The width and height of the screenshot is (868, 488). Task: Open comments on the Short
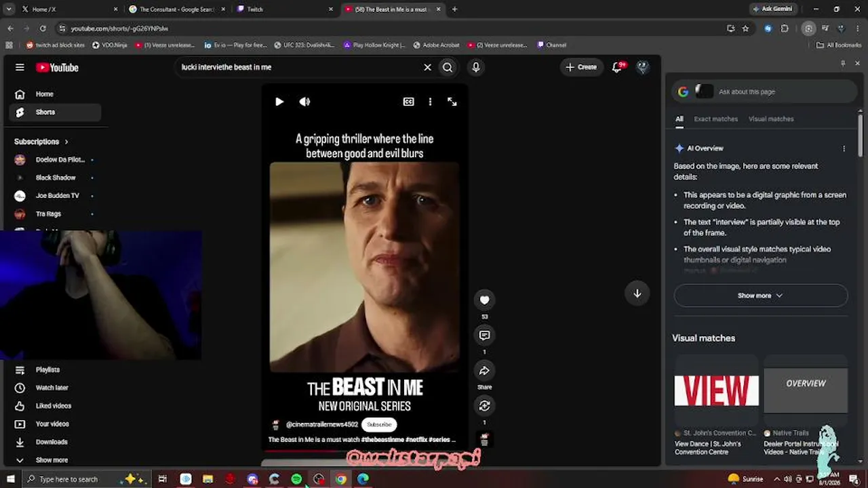[x=484, y=335]
